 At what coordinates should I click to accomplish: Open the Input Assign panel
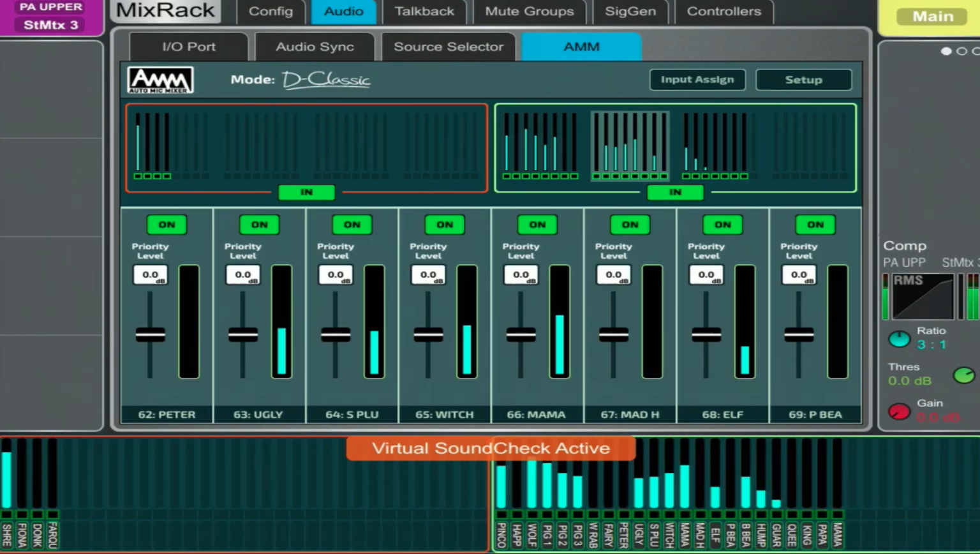(697, 79)
